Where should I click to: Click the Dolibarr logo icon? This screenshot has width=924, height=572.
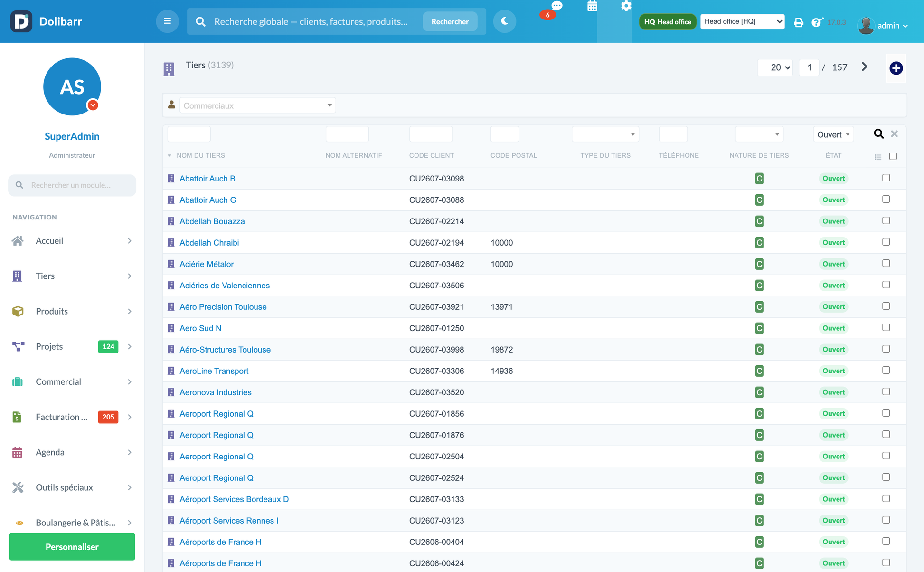(x=21, y=21)
